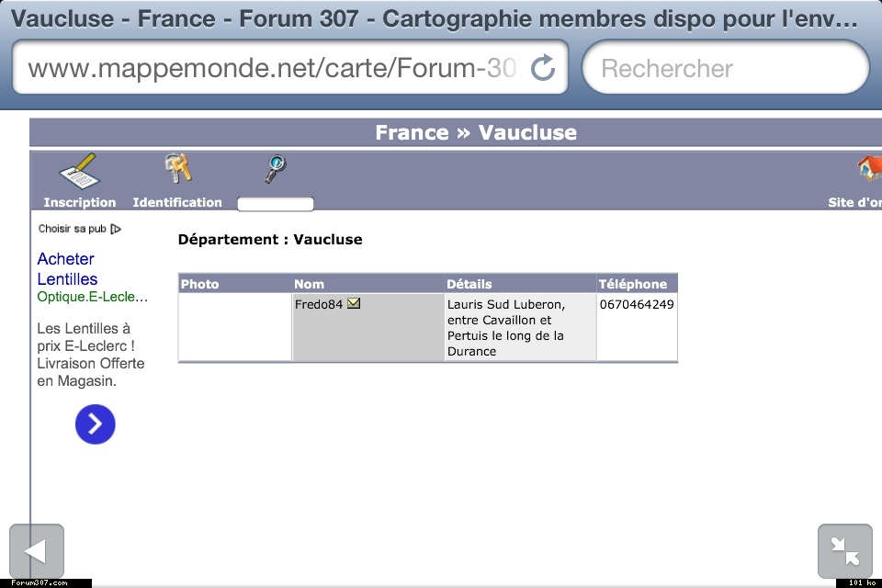
Task: Open the Optique.E-Leclerc green link
Action: click(x=92, y=297)
